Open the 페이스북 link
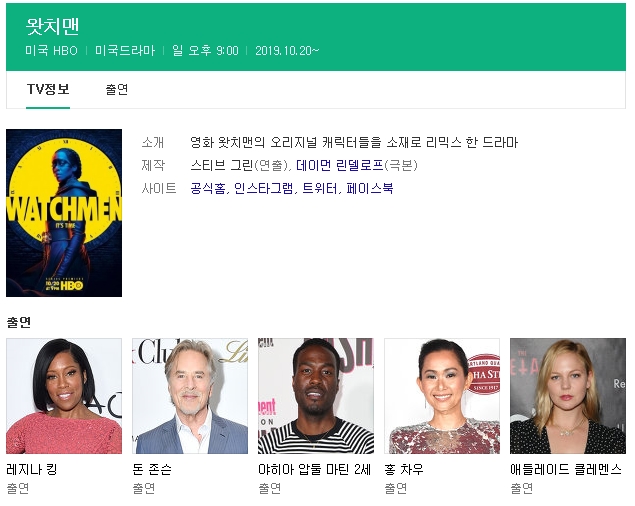 (x=369, y=188)
